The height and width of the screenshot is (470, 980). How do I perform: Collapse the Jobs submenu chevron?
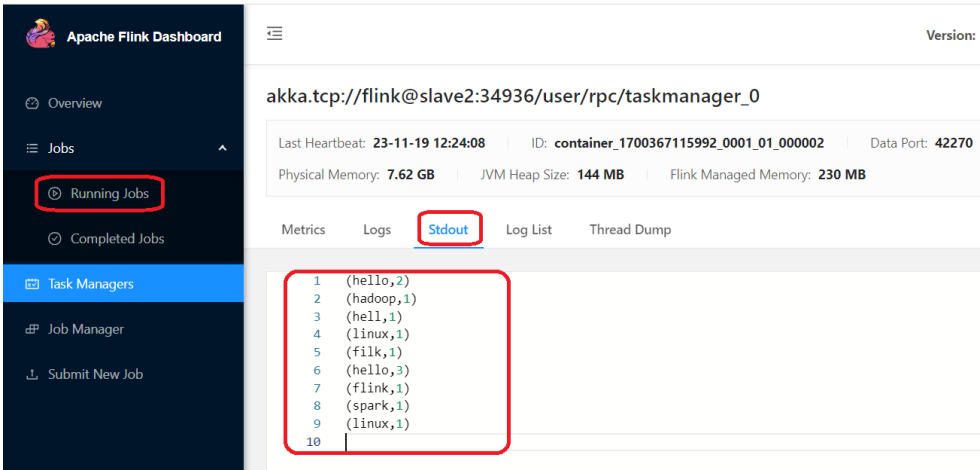222,148
